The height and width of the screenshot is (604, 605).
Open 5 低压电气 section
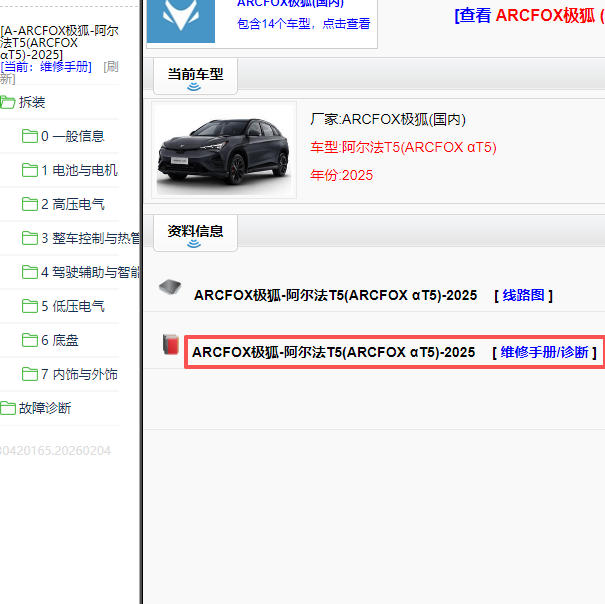[x=73, y=306]
